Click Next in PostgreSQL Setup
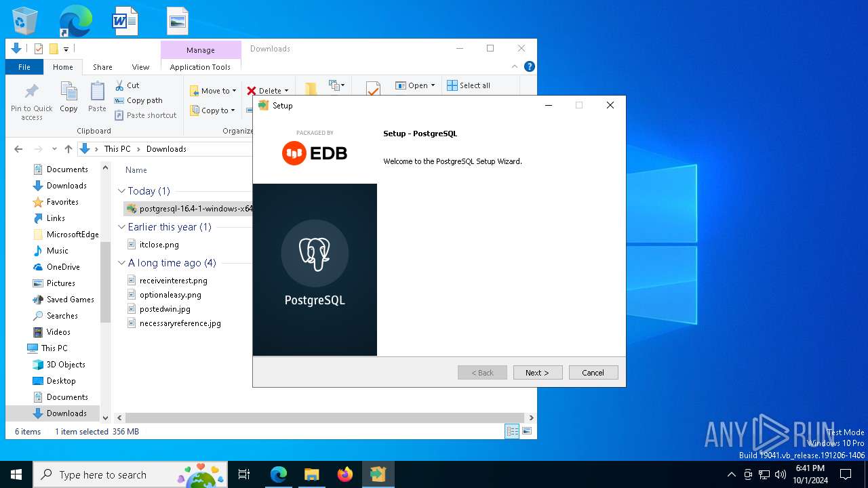Image resolution: width=868 pixels, height=488 pixels. click(537, 373)
